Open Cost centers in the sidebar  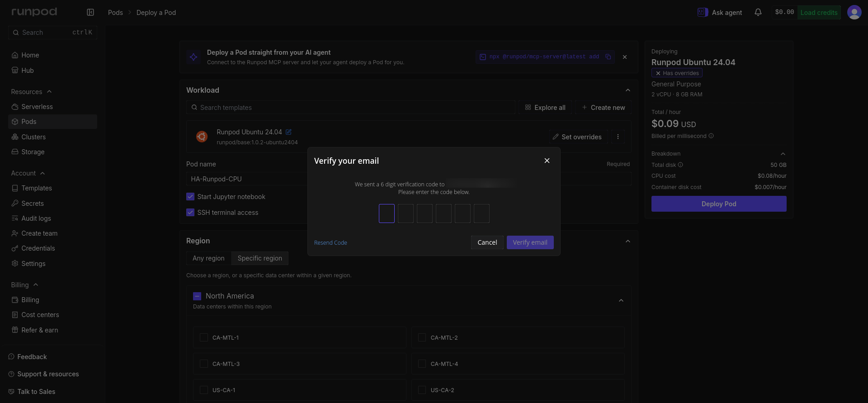pos(52,315)
